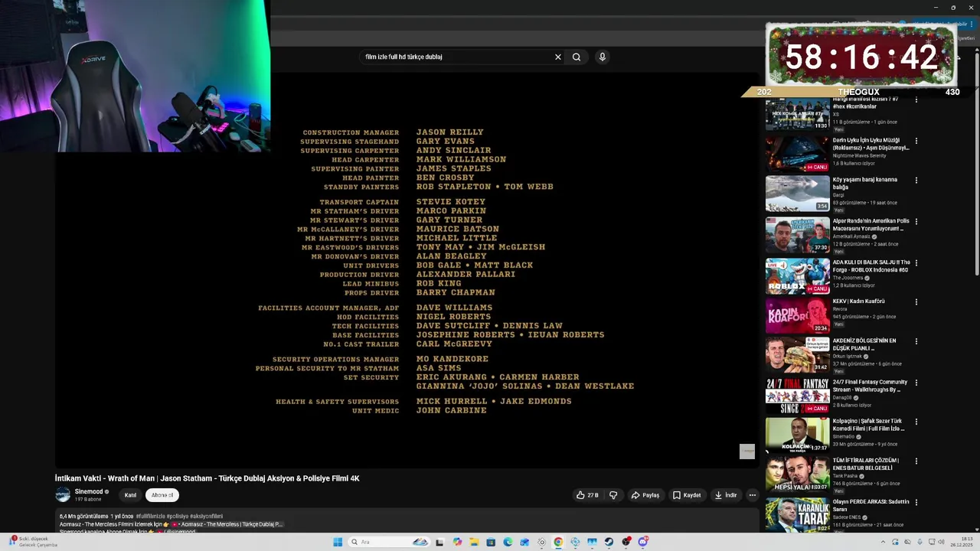
Task: Click inside the YouTube search field
Action: click(x=456, y=57)
